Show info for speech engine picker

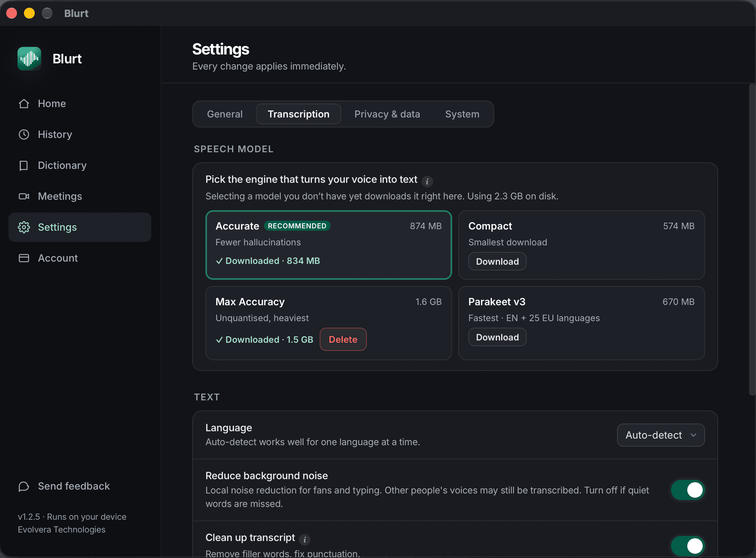[427, 181]
